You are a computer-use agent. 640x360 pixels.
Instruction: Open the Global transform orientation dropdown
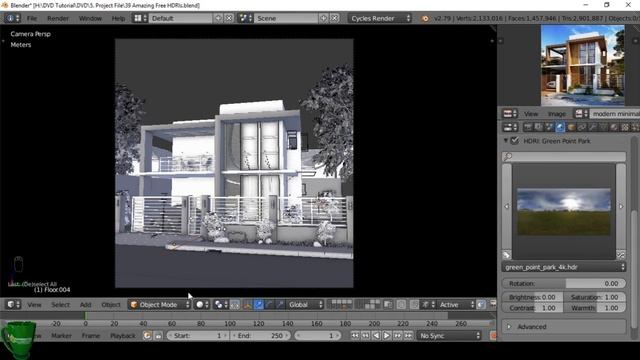(305, 304)
